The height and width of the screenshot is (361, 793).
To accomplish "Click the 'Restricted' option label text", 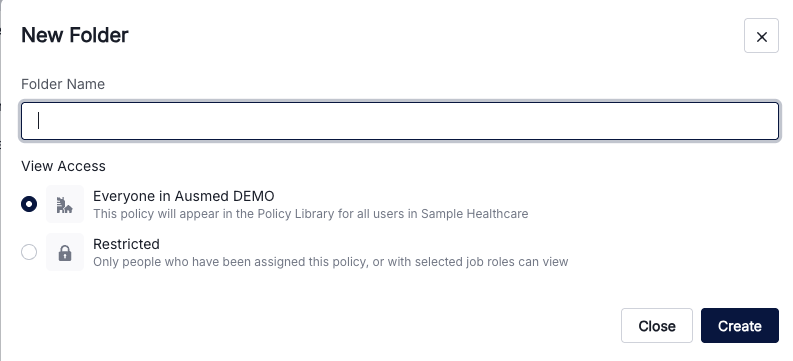I will click(126, 244).
